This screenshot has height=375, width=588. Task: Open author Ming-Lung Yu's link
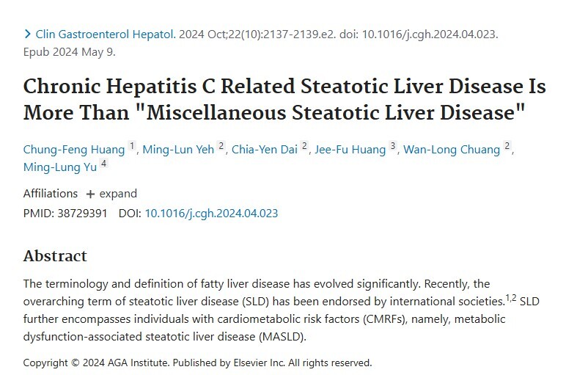tap(60, 167)
